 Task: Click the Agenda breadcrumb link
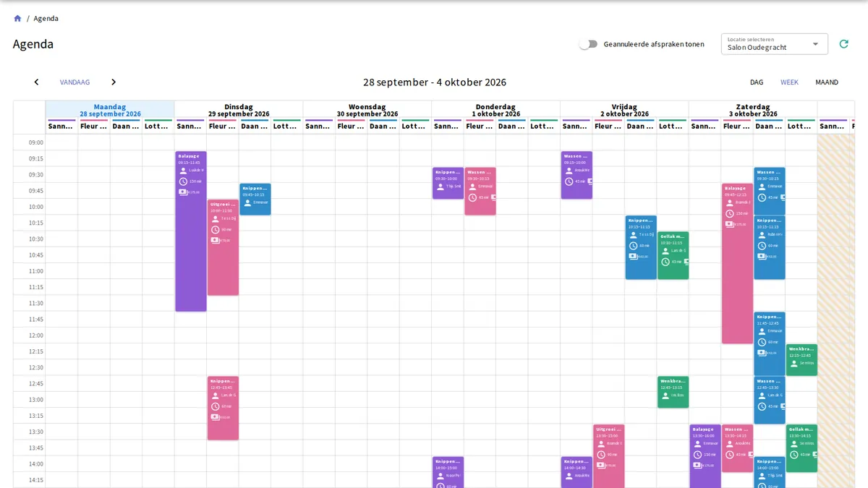pos(46,18)
